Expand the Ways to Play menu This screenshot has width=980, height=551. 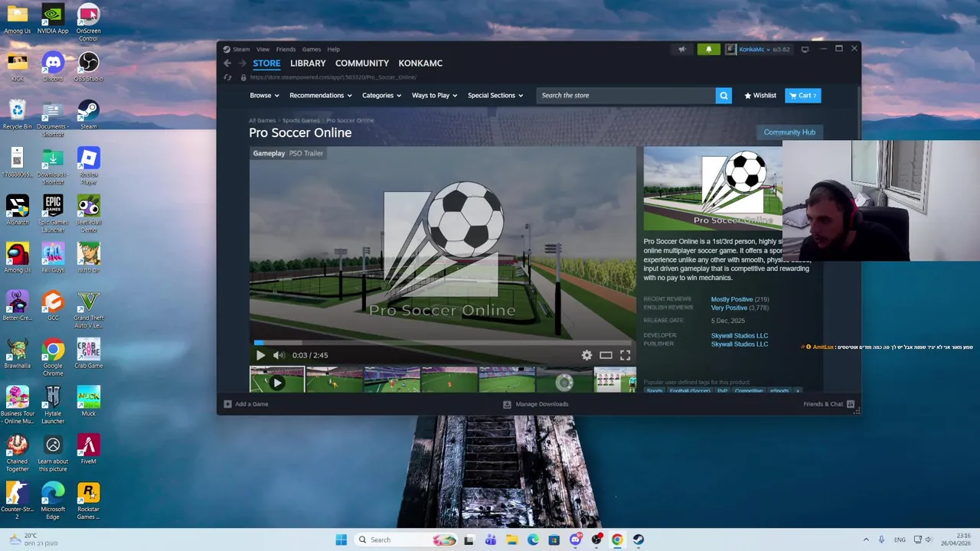(x=434, y=96)
